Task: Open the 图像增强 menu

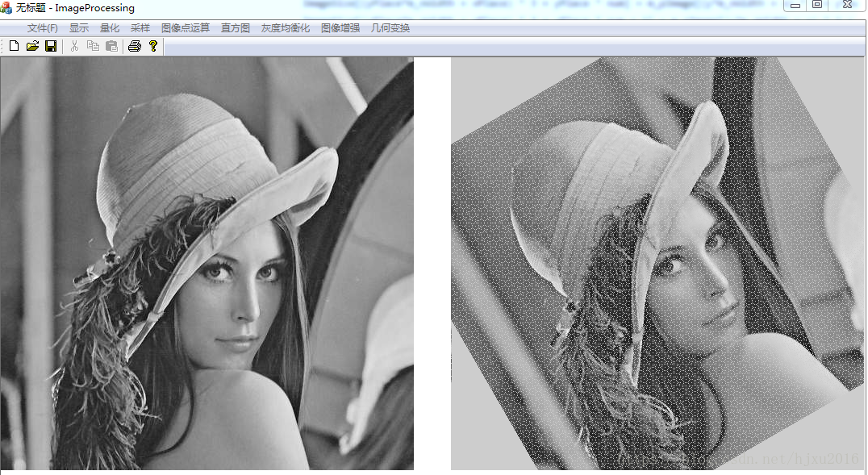Action: click(340, 27)
